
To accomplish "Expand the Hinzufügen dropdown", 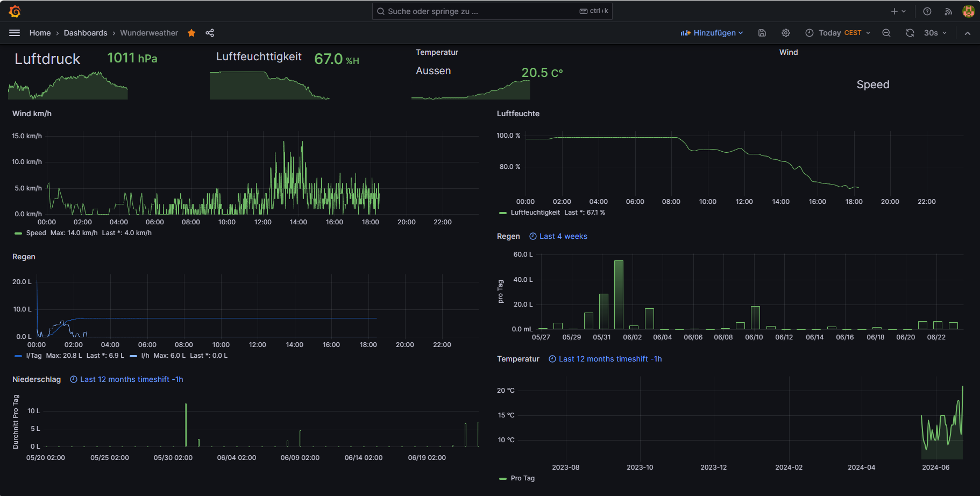I will tap(712, 33).
